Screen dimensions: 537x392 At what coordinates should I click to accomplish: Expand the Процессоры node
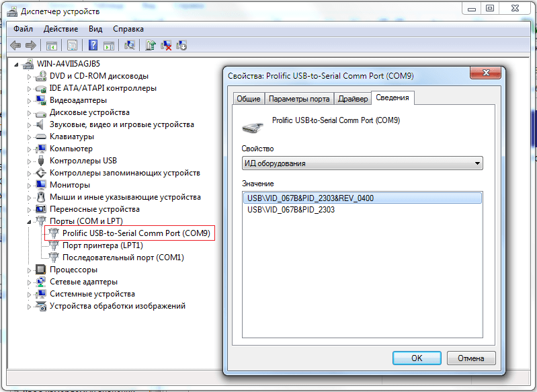click(29, 270)
